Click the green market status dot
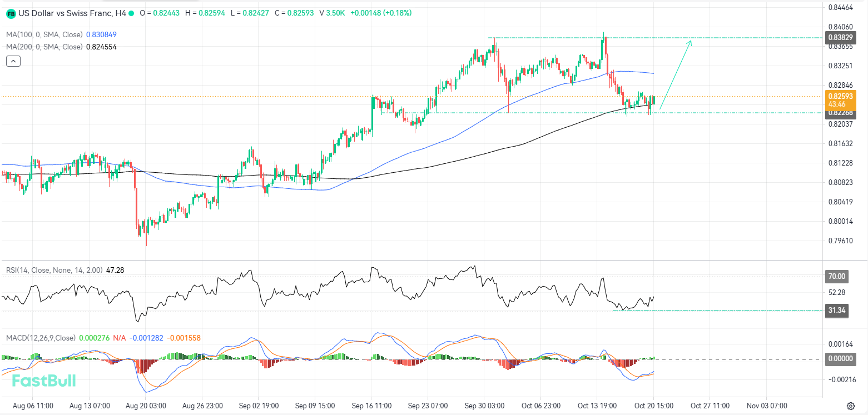Viewport: 868px width, 415px height. coord(132,13)
